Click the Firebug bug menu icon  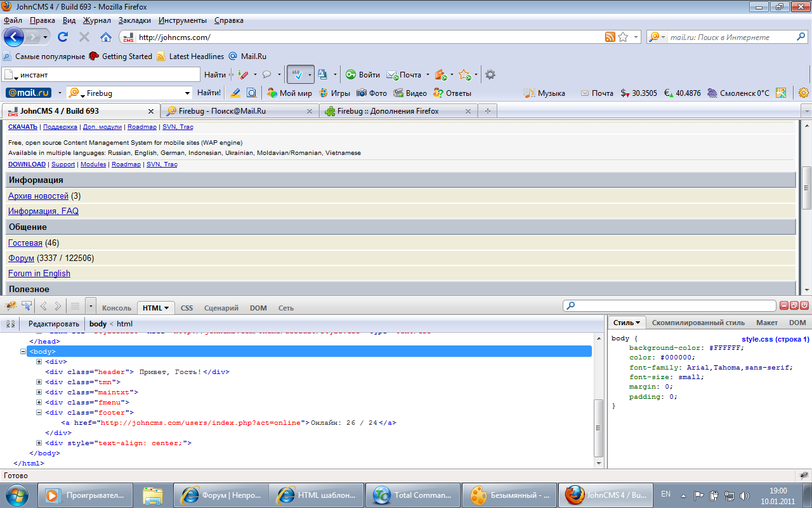pyautogui.click(x=11, y=306)
